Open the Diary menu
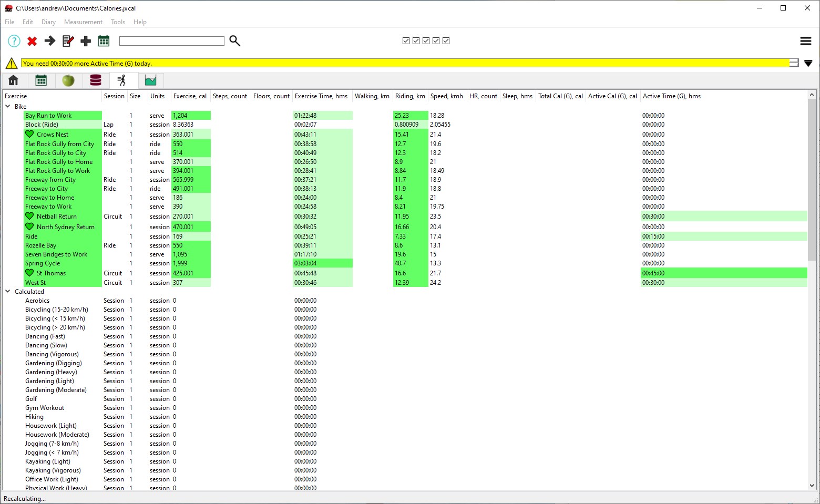Image resolution: width=820 pixels, height=504 pixels. pyautogui.click(x=48, y=22)
